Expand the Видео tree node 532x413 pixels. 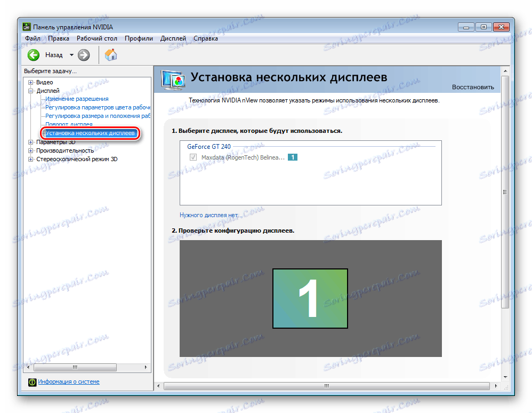click(30, 82)
